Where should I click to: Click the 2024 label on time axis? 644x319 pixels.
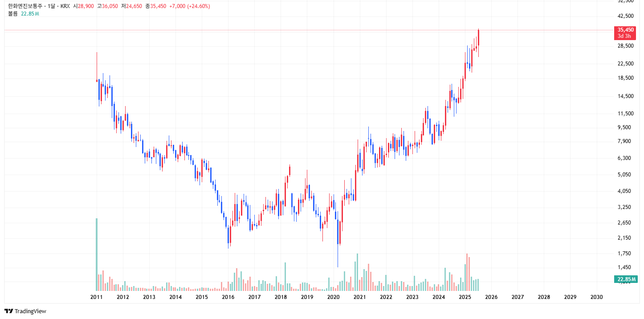439,297
